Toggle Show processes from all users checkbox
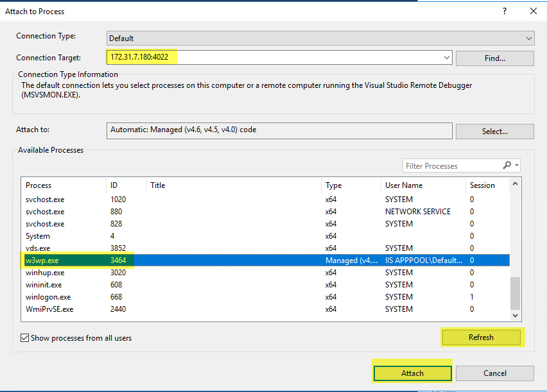The height and width of the screenshot is (392, 547). coord(25,337)
